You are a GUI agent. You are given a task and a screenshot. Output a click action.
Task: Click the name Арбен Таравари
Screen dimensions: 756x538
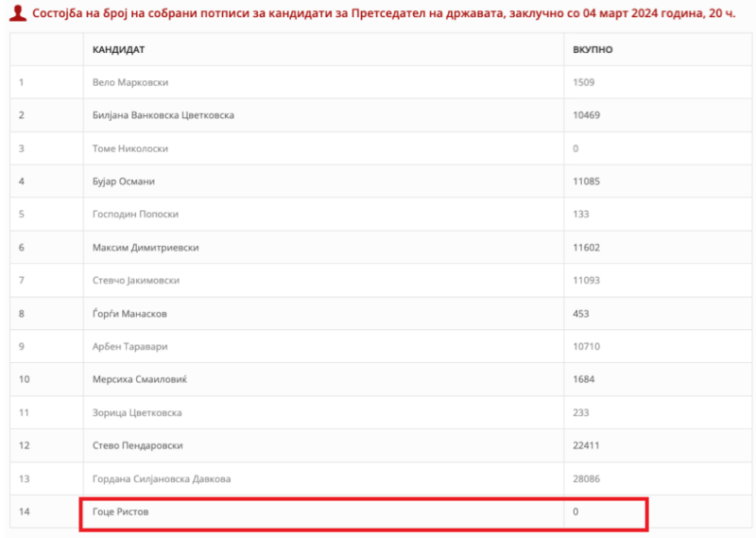coord(130,347)
